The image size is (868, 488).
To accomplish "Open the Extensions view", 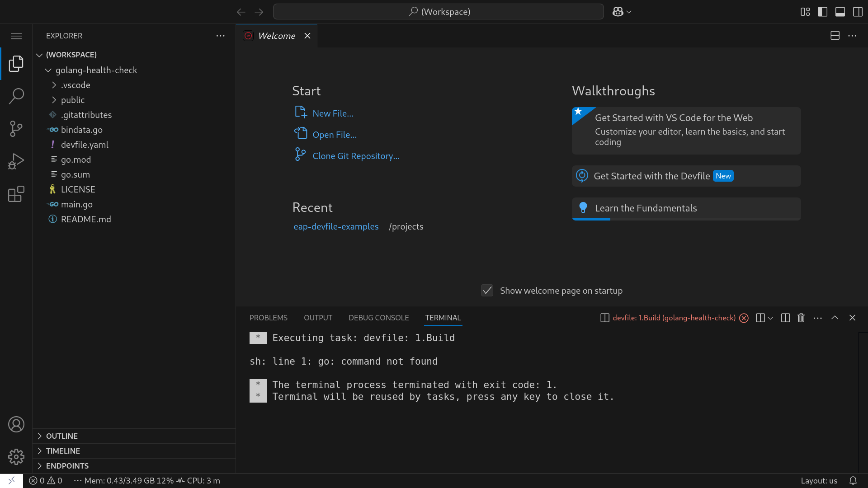I will coord(16,194).
